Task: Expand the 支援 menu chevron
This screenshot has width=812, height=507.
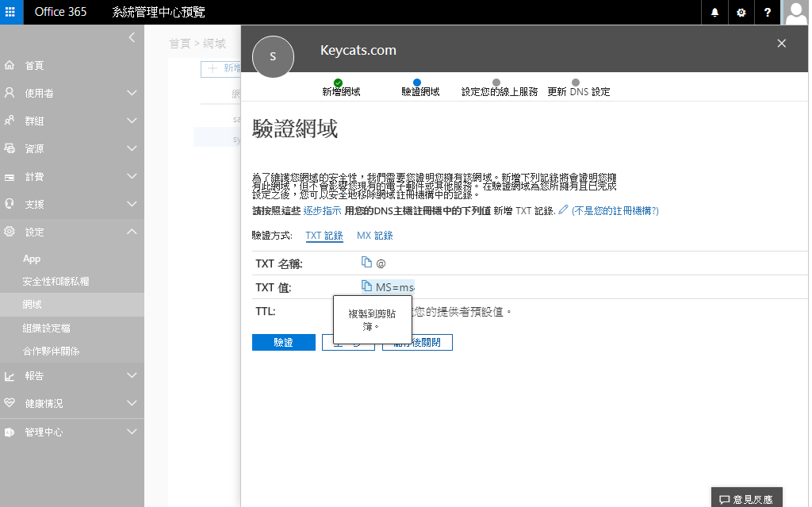Action: (132, 204)
